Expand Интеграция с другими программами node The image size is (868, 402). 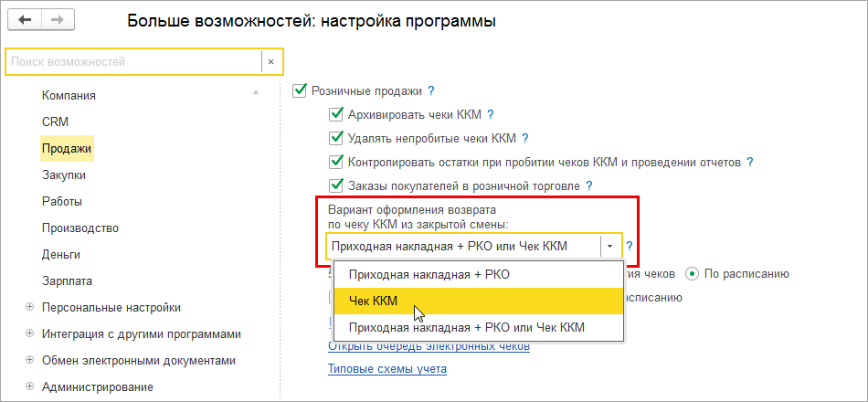[29, 333]
